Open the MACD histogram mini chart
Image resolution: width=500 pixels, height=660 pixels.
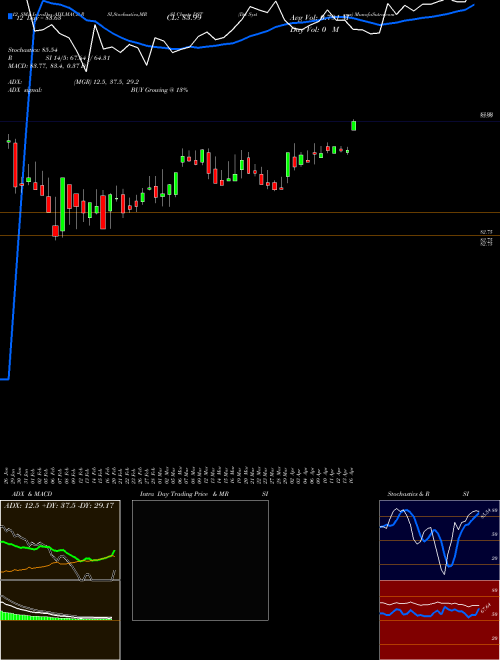(x=60, y=620)
